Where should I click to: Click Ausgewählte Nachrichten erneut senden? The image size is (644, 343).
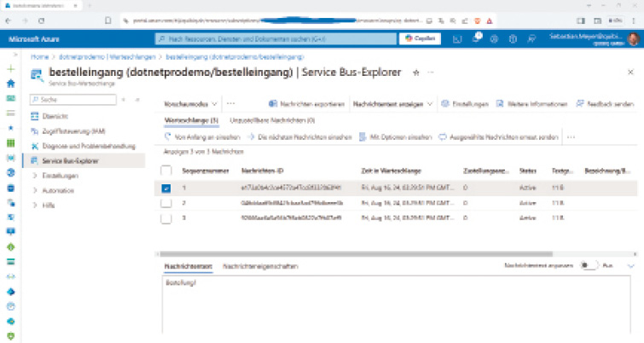(499, 137)
